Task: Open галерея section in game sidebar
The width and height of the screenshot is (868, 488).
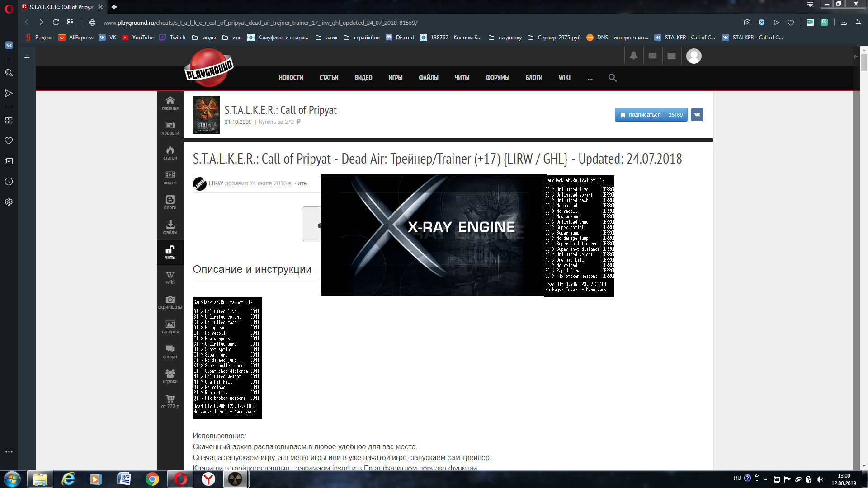Action: coord(170,327)
